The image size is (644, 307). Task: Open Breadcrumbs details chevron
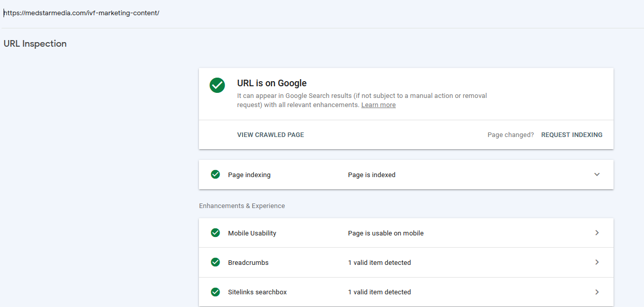597,262
